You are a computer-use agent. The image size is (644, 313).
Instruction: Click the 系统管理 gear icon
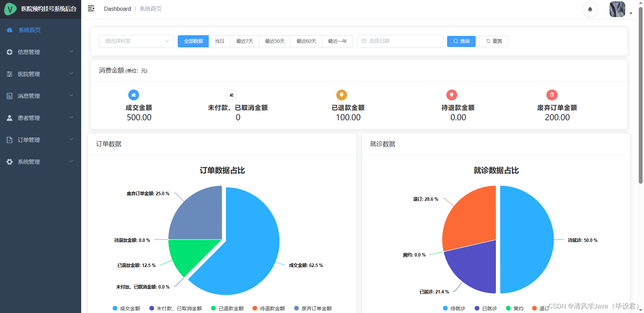tap(10, 162)
